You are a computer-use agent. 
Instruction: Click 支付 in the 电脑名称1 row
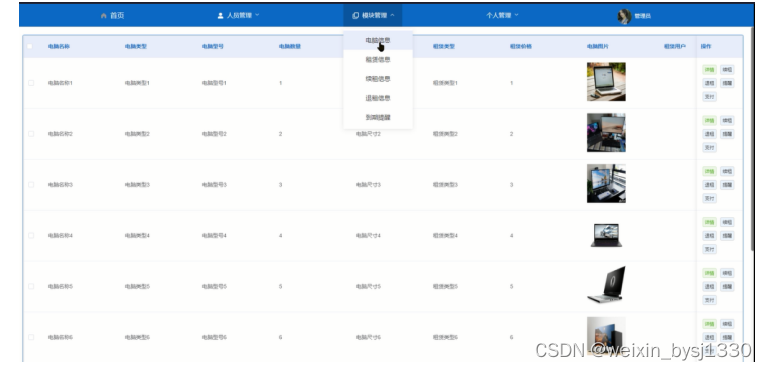709,97
